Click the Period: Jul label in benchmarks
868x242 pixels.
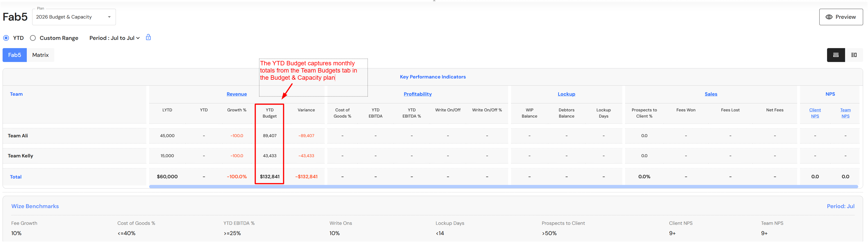pyautogui.click(x=840, y=206)
